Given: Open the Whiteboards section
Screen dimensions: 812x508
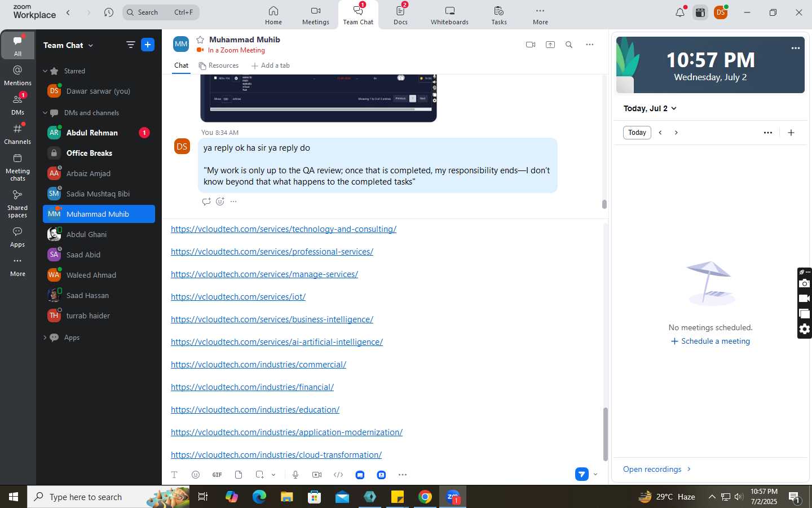Looking at the screenshot, I should [449, 15].
